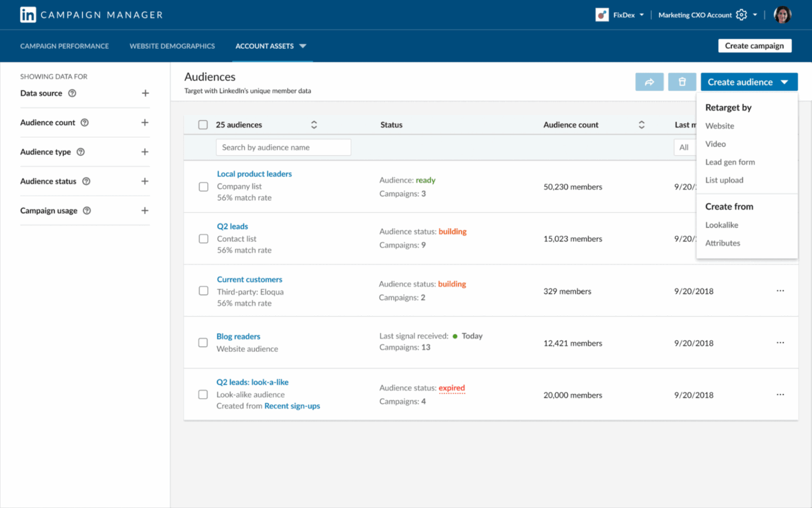This screenshot has height=508, width=812.
Task: Open the ellipsis menu for Current customers
Action: point(780,290)
